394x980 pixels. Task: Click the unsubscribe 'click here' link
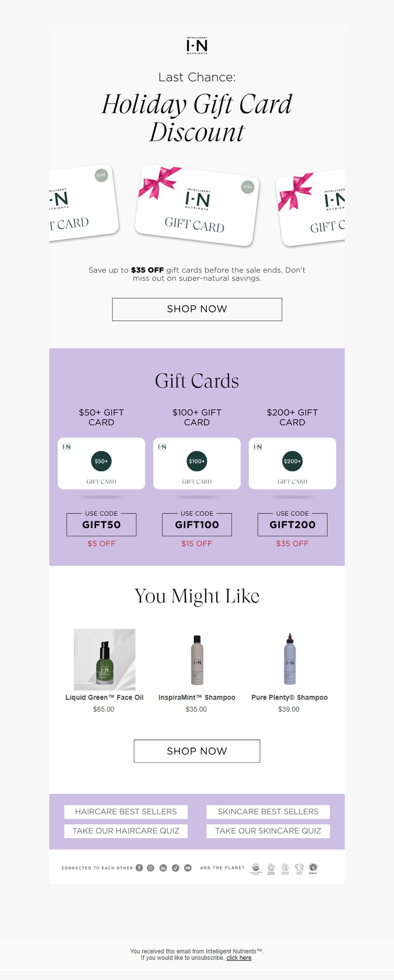[x=239, y=958]
